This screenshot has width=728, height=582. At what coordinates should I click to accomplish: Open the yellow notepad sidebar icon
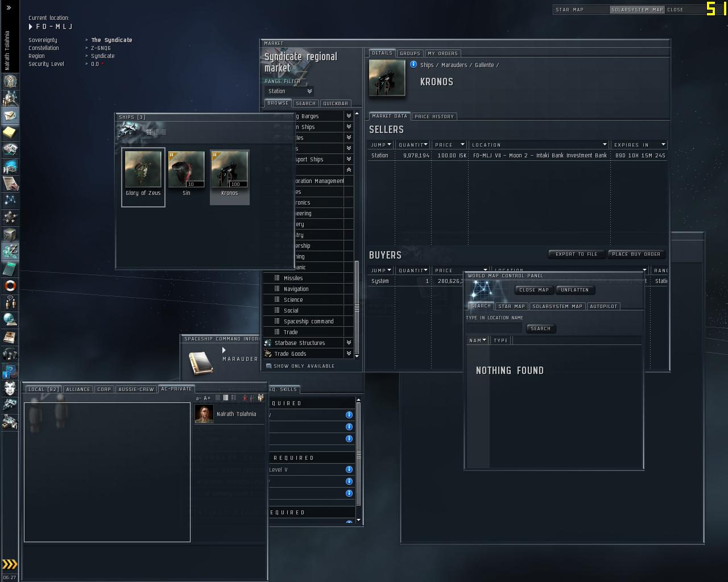(x=10, y=132)
